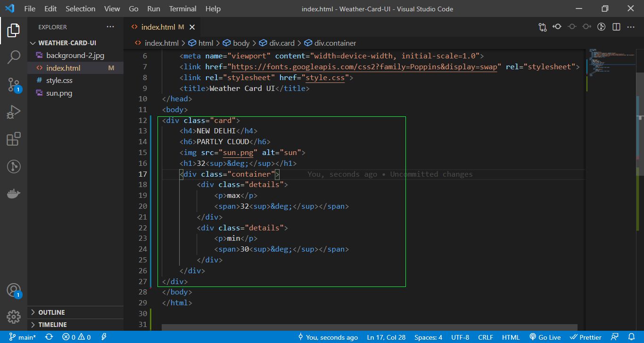This screenshot has height=343, width=644.
Task: Select index.html in explorer tree
Action: pyautogui.click(x=75, y=68)
